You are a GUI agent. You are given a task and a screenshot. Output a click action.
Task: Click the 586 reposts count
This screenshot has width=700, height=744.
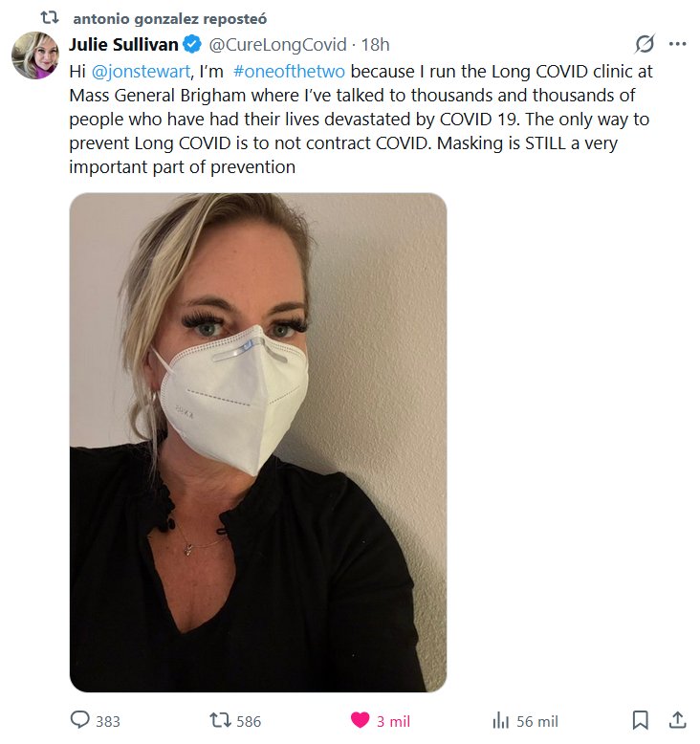[249, 722]
